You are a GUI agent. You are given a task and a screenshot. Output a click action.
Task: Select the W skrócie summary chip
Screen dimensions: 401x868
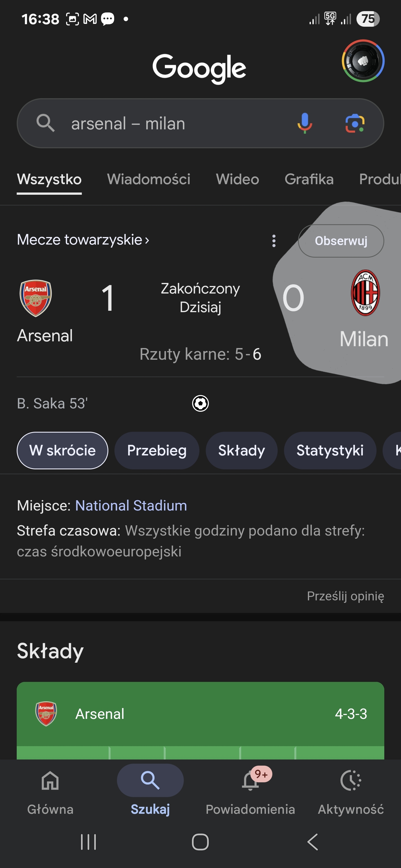pos(62,450)
